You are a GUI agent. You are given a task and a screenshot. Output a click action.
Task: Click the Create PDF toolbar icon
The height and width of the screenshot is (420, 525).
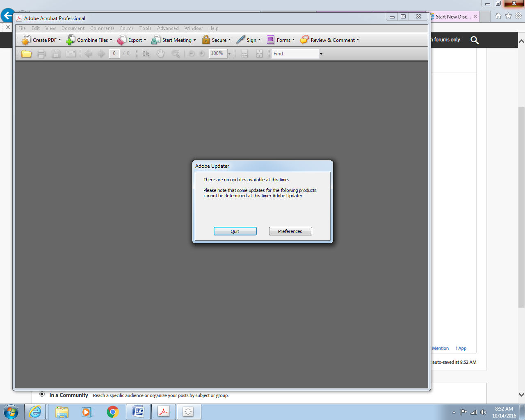tap(26, 40)
